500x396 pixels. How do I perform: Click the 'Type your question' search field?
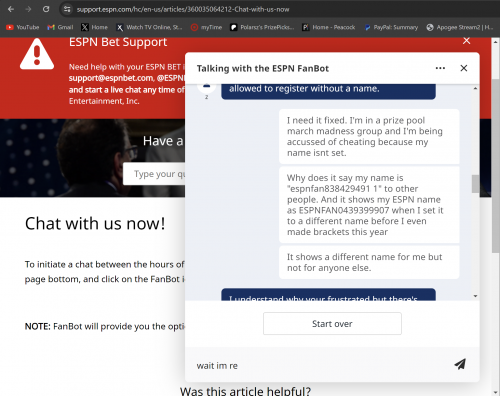pos(155,174)
